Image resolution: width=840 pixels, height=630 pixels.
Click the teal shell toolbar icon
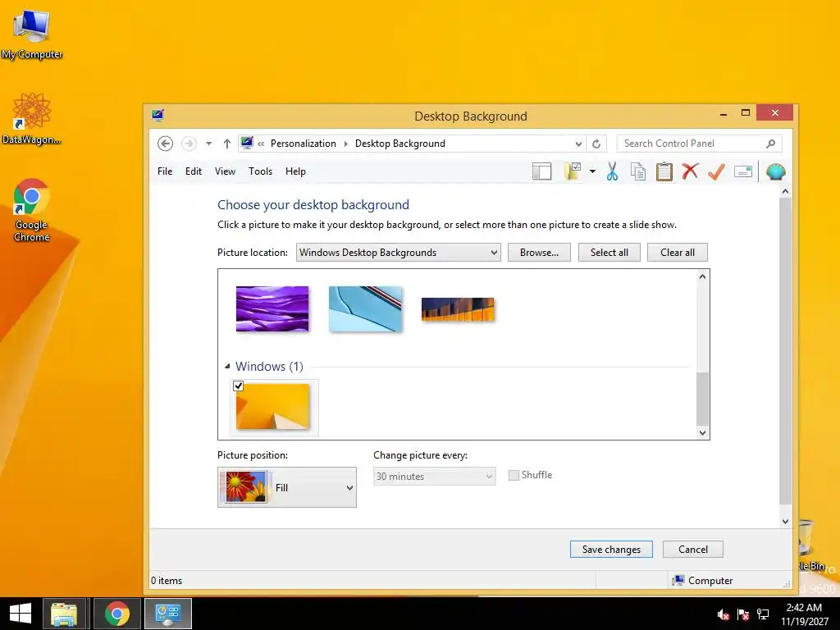(775, 171)
